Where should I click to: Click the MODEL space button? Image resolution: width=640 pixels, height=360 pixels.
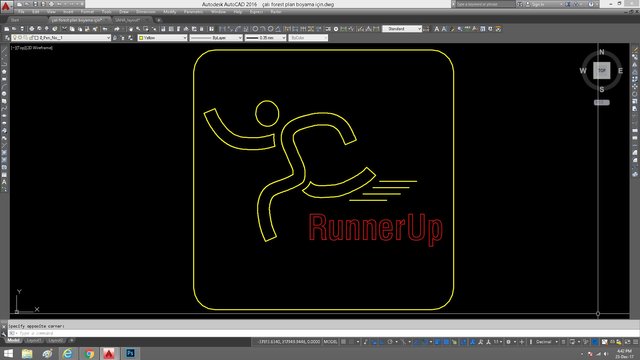pyautogui.click(x=330, y=342)
